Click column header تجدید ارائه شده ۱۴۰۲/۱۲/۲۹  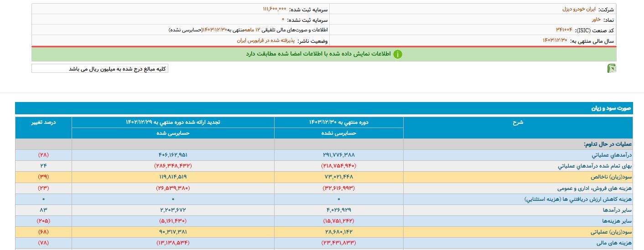[173, 122]
